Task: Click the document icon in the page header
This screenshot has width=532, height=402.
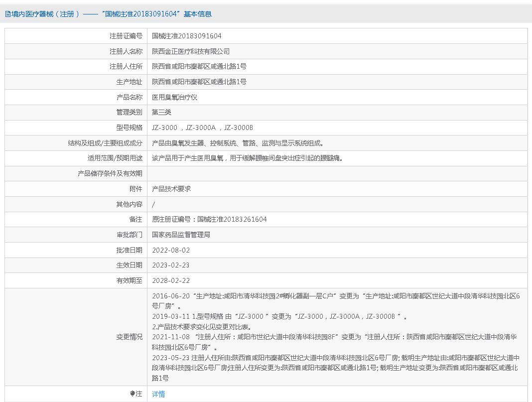Action: 8,14
